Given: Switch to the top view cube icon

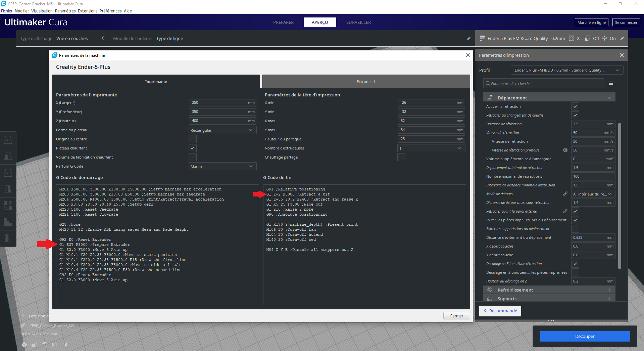Looking at the screenshot, I should point(44,345).
